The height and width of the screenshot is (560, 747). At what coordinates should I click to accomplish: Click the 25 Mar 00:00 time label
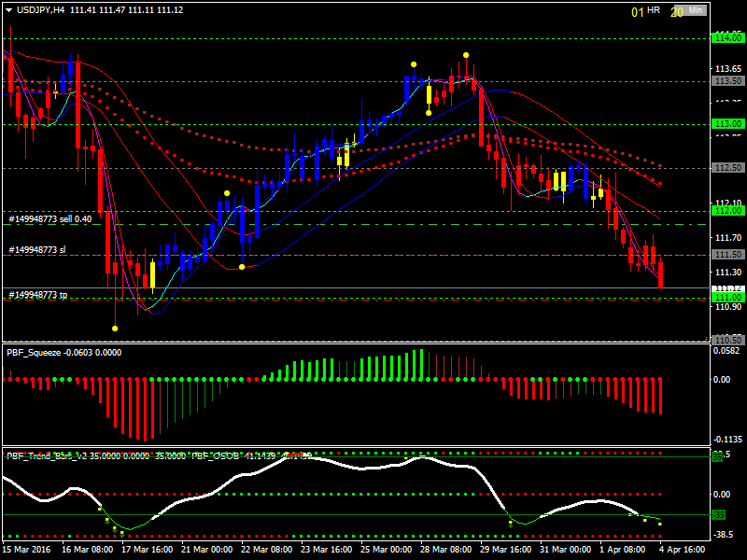click(386, 549)
